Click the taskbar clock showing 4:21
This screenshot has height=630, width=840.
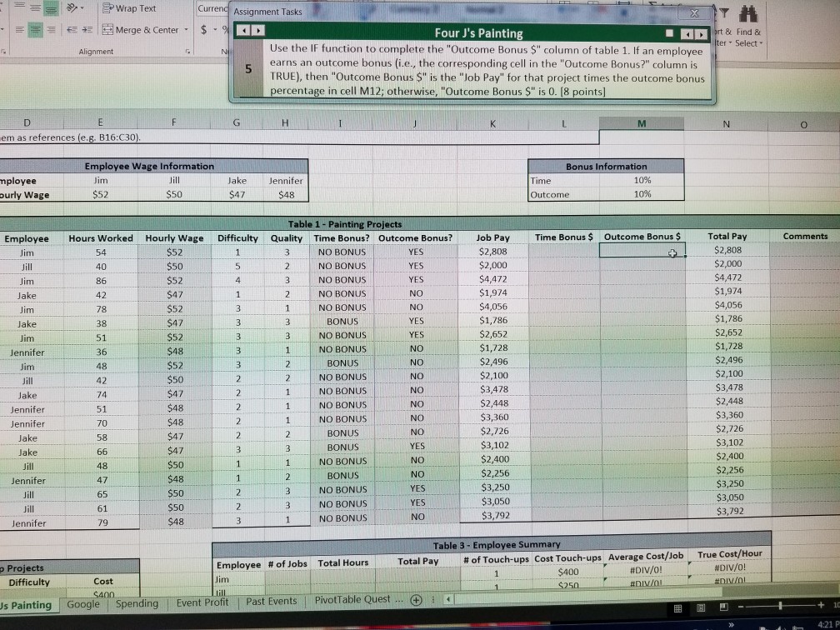coord(828,624)
